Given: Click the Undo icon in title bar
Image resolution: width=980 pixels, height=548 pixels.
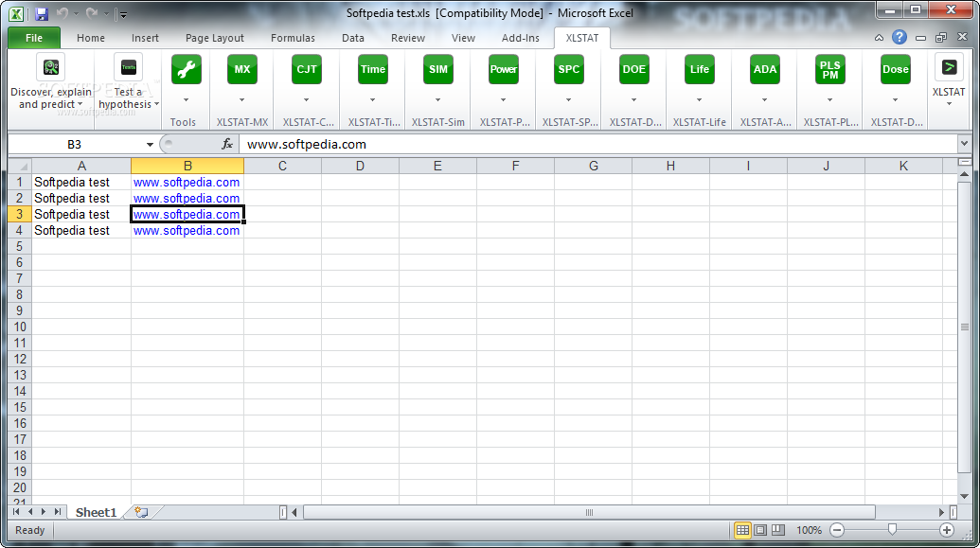Looking at the screenshot, I should pos(62,13).
